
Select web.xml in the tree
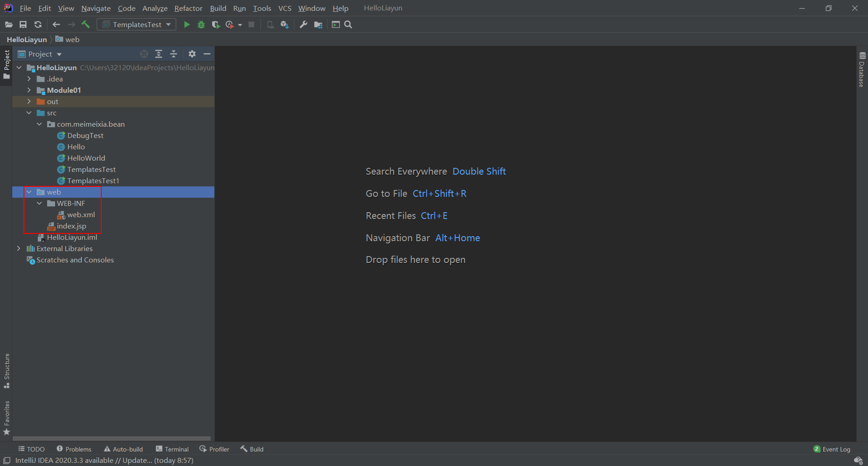pyautogui.click(x=80, y=214)
